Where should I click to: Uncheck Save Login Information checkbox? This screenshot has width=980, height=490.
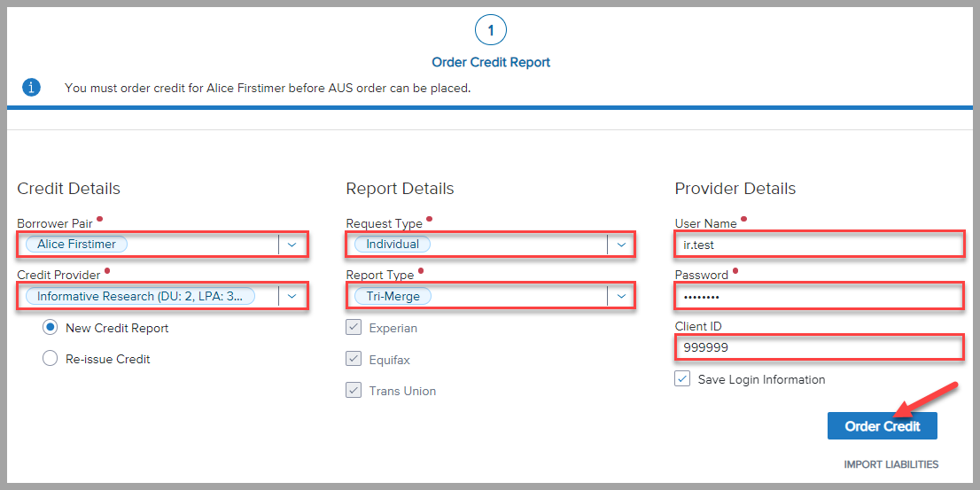682,379
